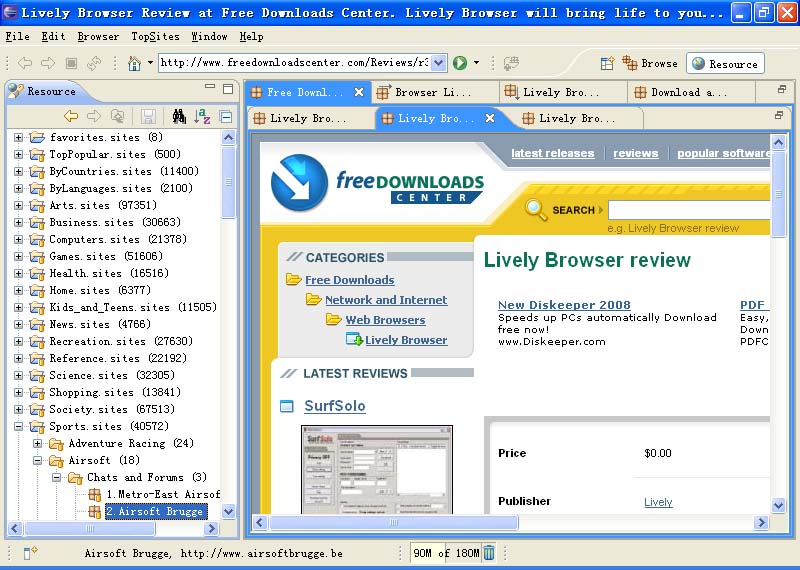
Task: Click the Resource view forward arrow
Action: (94, 116)
